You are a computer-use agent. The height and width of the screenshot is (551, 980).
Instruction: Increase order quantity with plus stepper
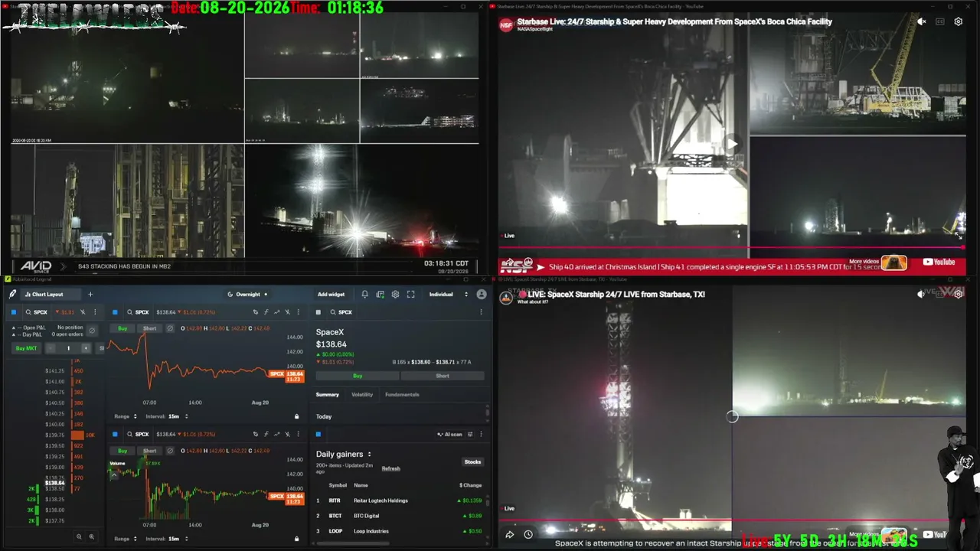tap(86, 348)
